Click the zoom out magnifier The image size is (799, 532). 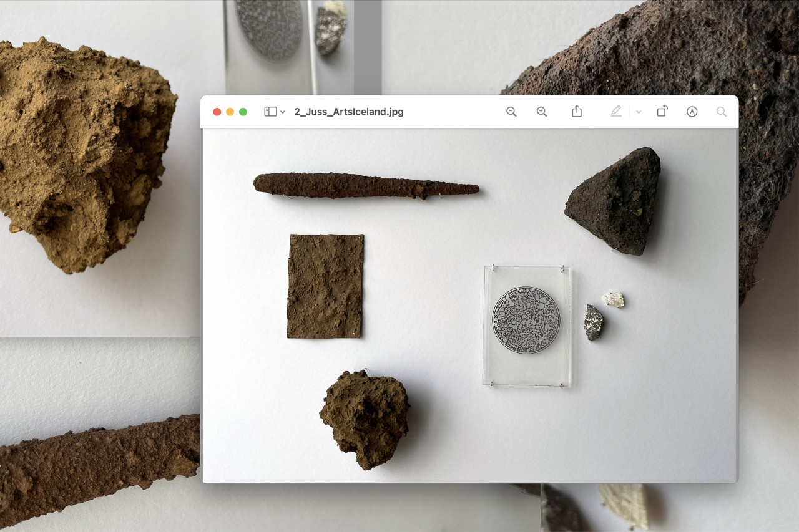click(511, 112)
